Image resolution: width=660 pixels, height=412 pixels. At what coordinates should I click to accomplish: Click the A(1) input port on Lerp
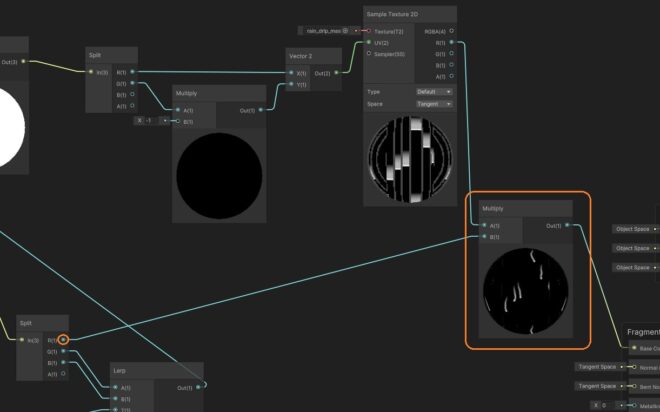click(x=115, y=387)
